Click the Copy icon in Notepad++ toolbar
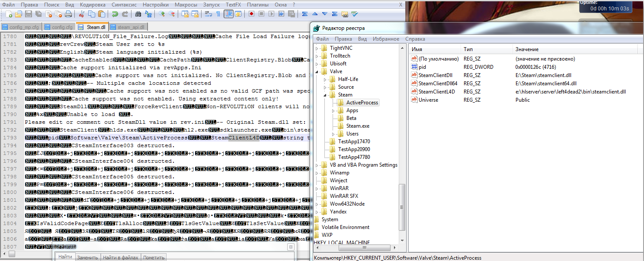This screenshot has height=261, width=644. 91,14
